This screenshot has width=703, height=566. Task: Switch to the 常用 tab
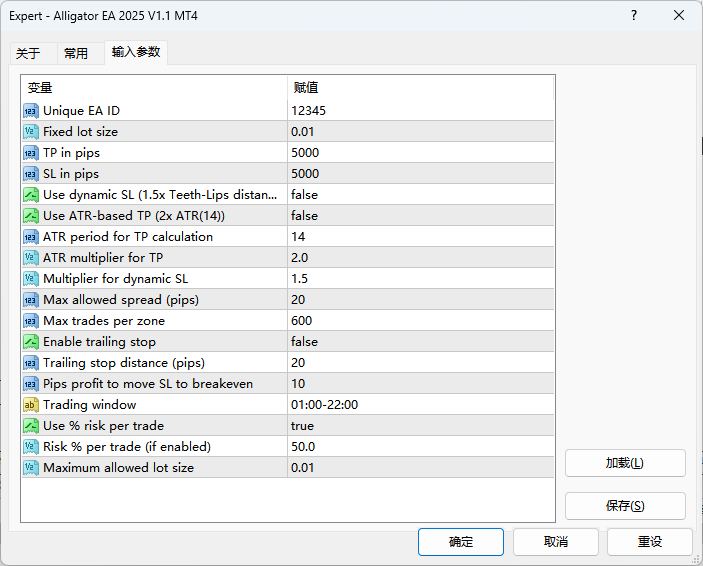click(76, 54)
